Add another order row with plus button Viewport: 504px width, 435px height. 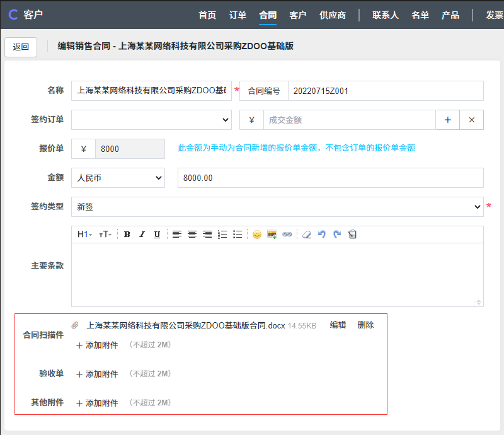(448, 120)
